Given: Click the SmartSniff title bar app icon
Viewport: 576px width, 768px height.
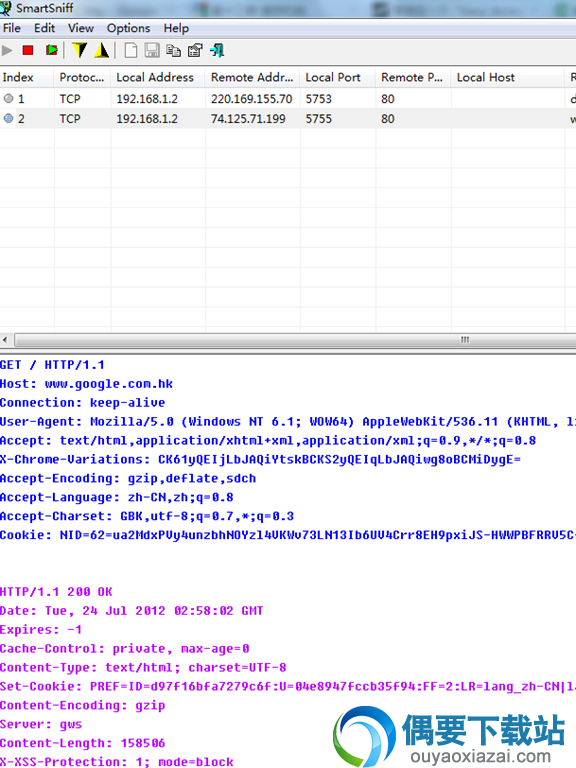Looking at the screenshot, I should [6, 7].
